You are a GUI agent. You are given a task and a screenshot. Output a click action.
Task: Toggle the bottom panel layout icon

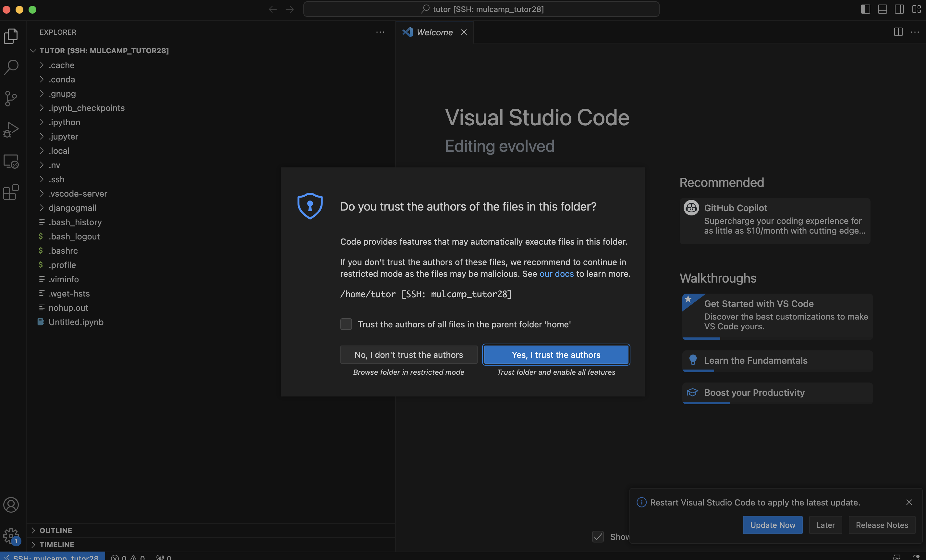pyautogui.click(x=882, y=9)
